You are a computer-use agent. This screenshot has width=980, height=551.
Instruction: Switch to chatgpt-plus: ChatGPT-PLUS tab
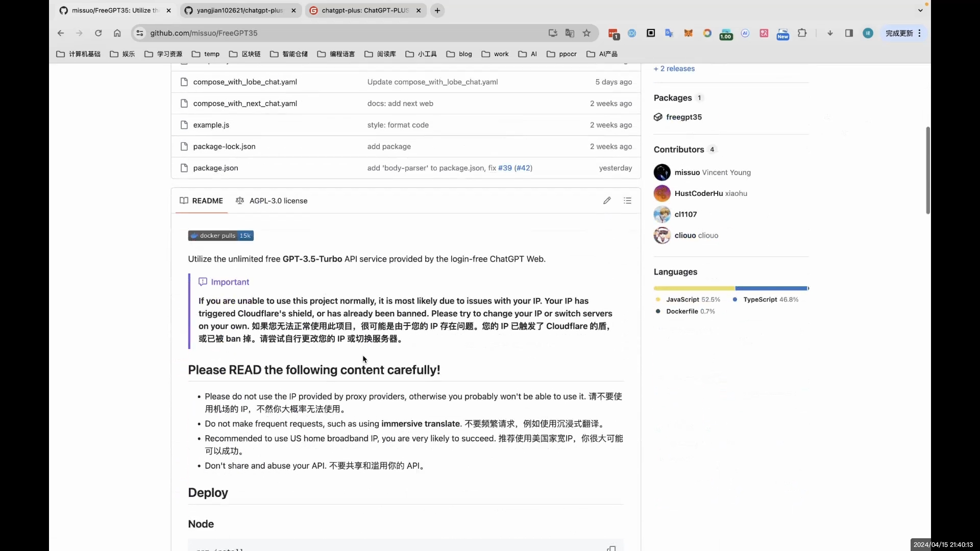tap(365, 10)
